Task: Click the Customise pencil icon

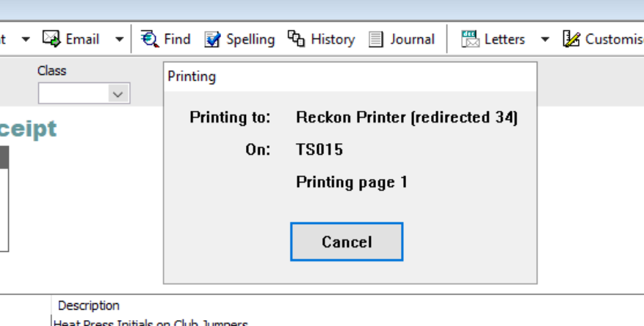Action: pos(571,39)
